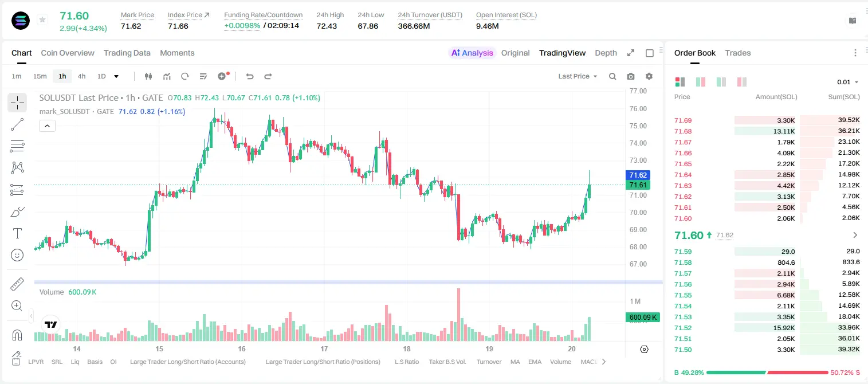The image size is (868, 384).
Task: Open chart settings gear icon
Action: pos(649,76)
